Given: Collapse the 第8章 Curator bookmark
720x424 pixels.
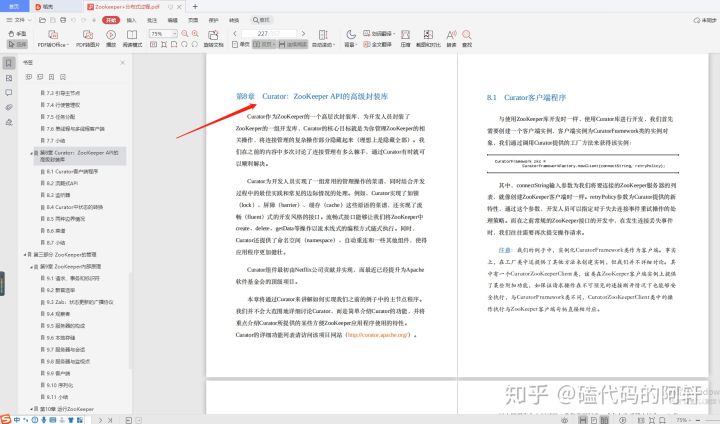Looking at the screenshot, I should [31, 153].
